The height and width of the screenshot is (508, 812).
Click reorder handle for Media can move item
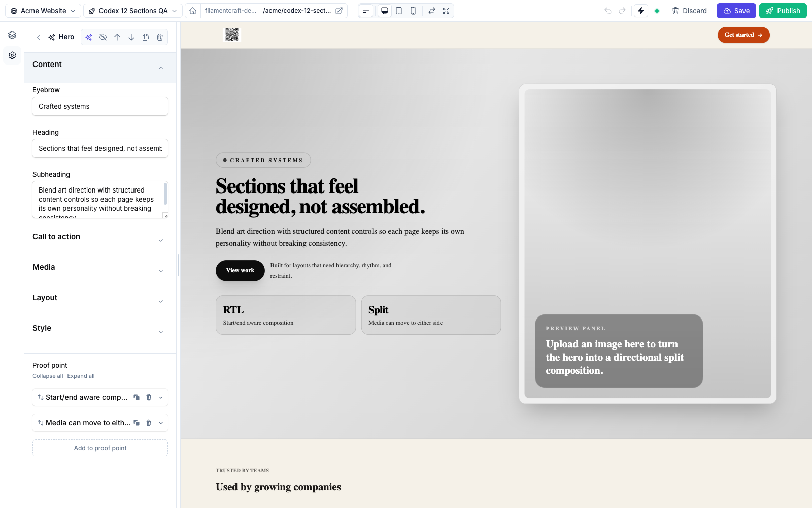pos(40,423)
